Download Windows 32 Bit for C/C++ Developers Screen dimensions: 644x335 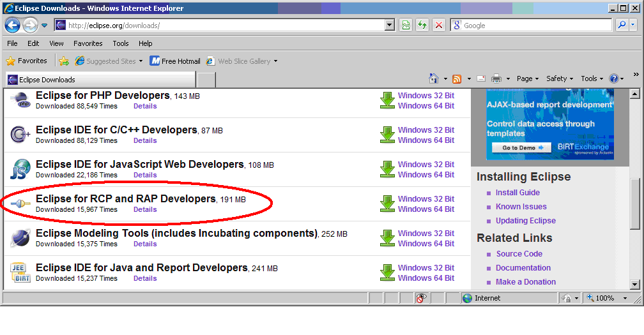pos(426,130)
